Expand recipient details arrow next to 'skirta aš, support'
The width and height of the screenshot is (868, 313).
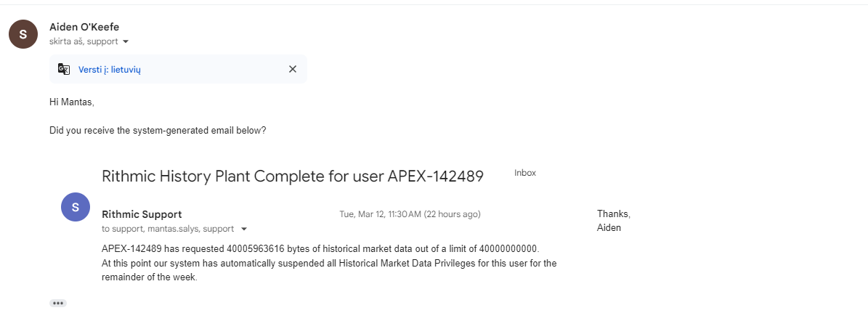pyautogui.click(x=126, y=42)
